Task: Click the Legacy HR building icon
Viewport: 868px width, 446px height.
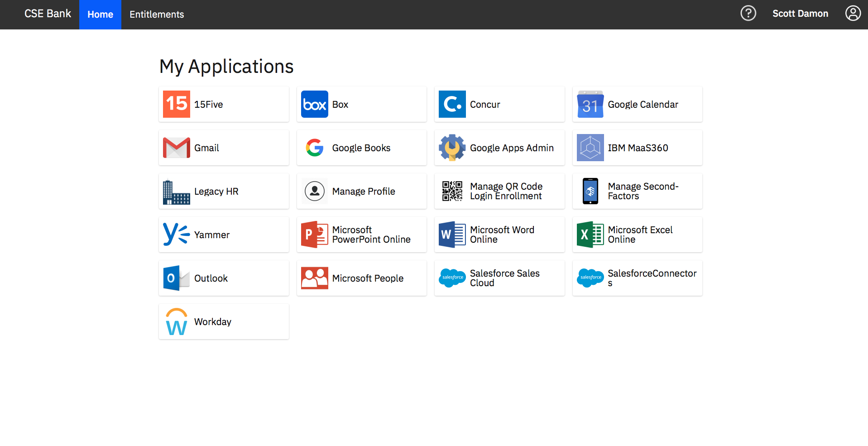Action: coord(177,192)
